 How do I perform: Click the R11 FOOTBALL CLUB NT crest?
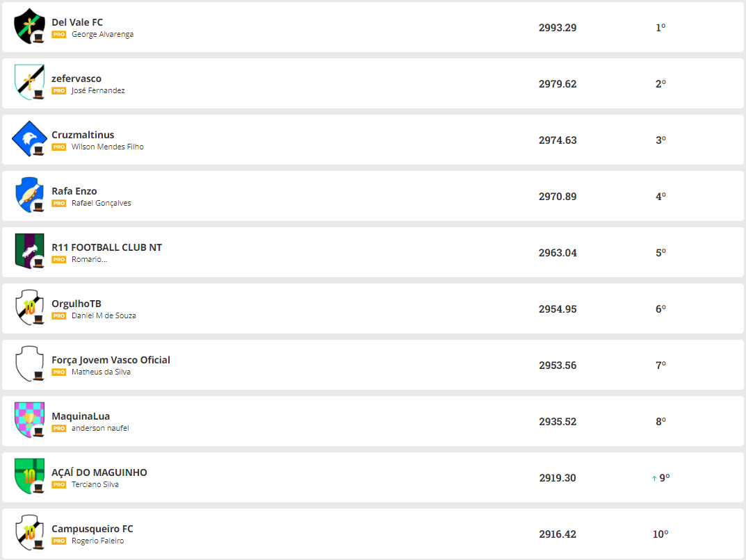[29, 251]
